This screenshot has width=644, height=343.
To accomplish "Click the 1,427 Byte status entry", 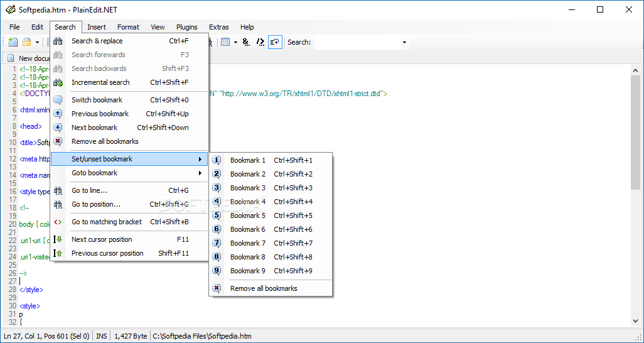I will 131,336.
